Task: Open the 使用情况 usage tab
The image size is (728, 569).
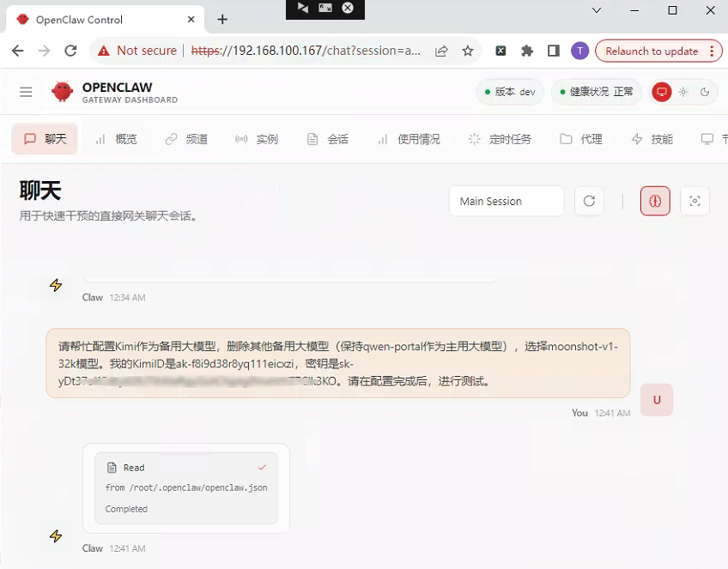Action: [x=408, y=139]
